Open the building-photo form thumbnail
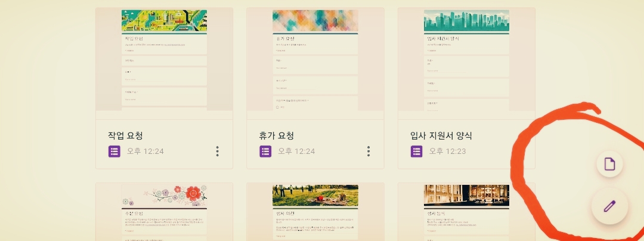This screenshot has height=241, width=644. tap(466, 212)
